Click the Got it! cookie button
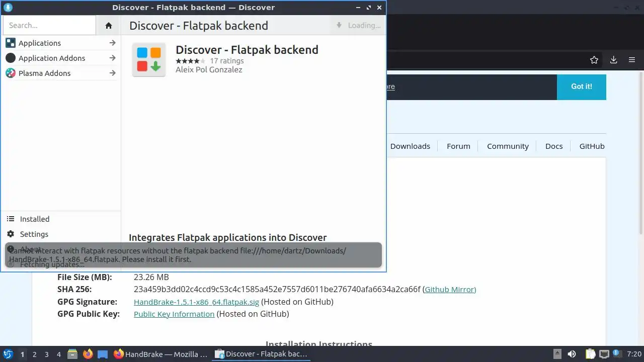This screenshot has height=362, width=644. click(x=581, y=87)
